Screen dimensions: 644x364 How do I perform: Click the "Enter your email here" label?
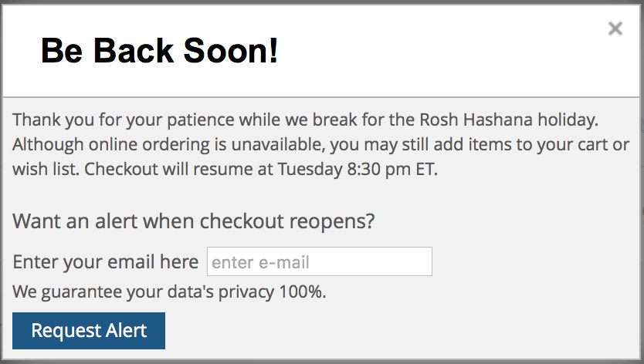(x=106, y=262)
